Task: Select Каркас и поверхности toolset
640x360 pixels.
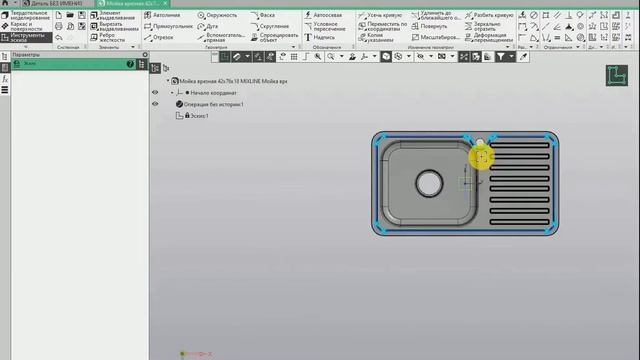Action: (x=22, y=26)
